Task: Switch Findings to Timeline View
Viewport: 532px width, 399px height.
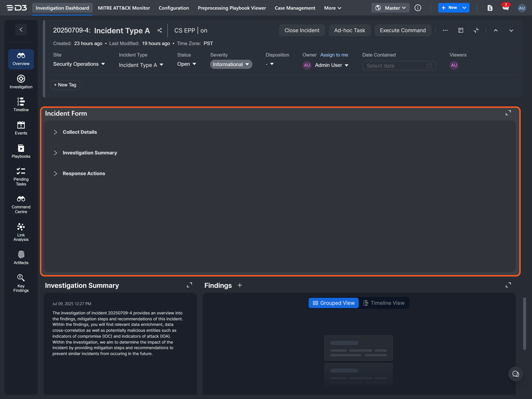Action: (x=384, y=303)
